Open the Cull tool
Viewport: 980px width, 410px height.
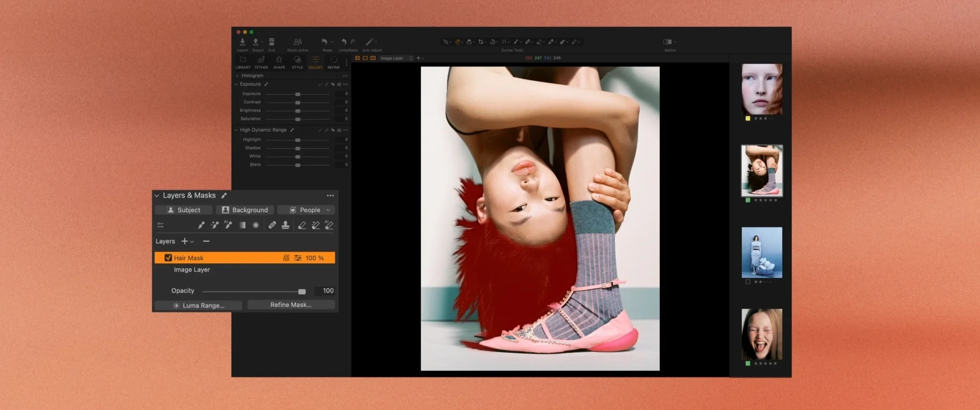[271, 42]
